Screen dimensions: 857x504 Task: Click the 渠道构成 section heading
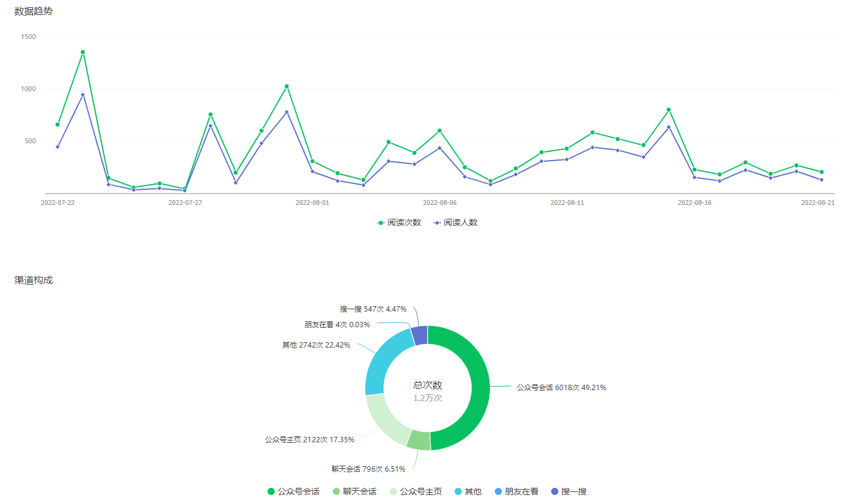(34, 280)
